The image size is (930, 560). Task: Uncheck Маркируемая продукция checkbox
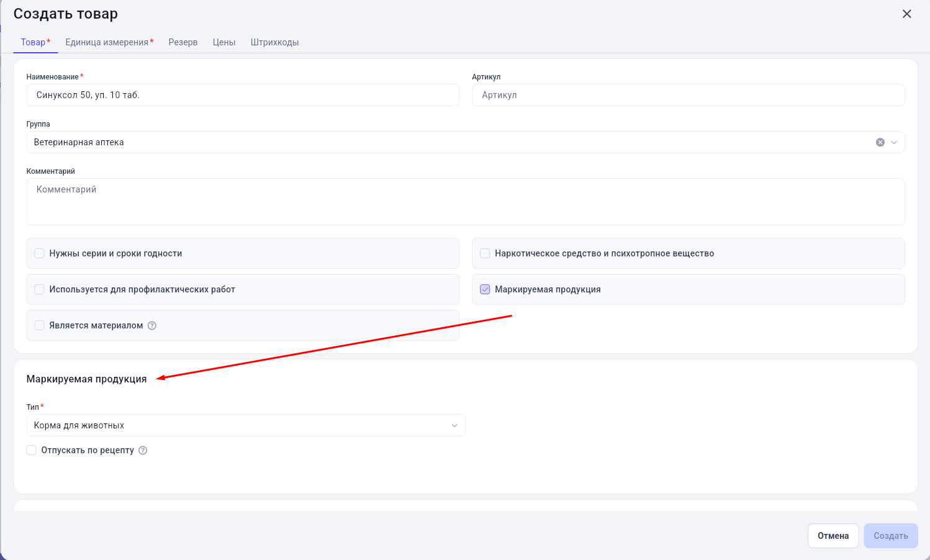(x=485, y=289)
